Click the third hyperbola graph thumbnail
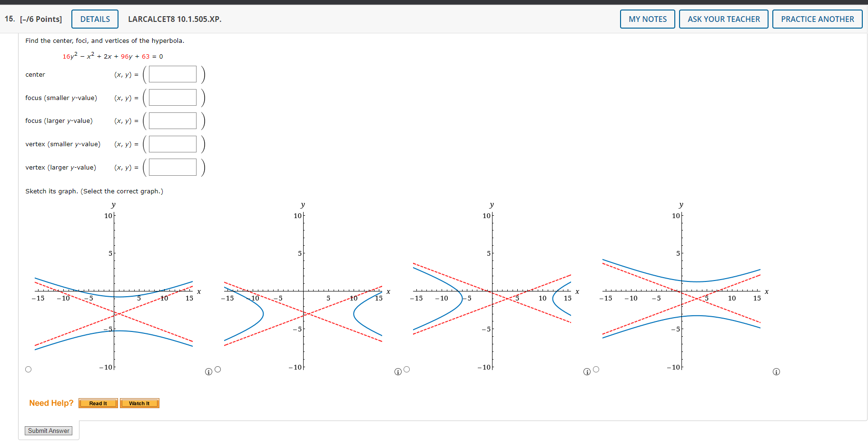 (x=495, y=287)
